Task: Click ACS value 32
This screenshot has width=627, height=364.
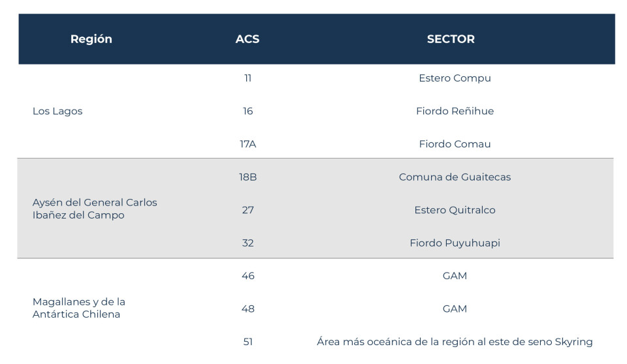Action: [248, 243]
